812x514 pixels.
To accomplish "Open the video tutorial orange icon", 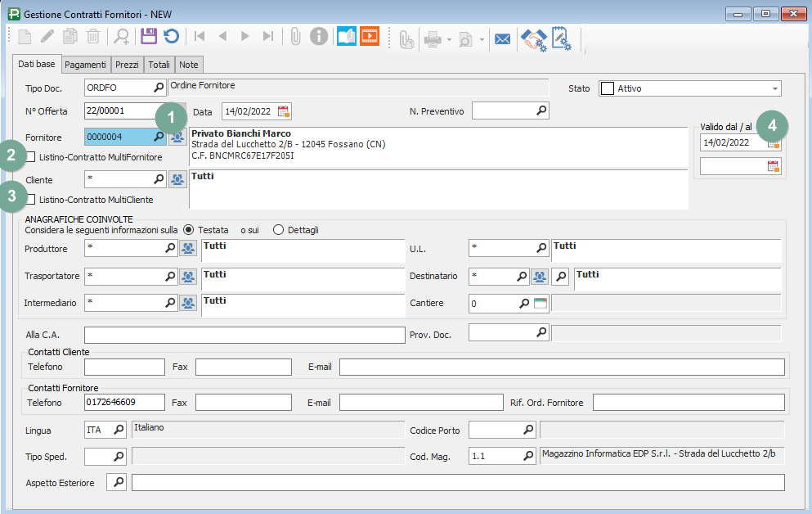I will tap(370, 36).
